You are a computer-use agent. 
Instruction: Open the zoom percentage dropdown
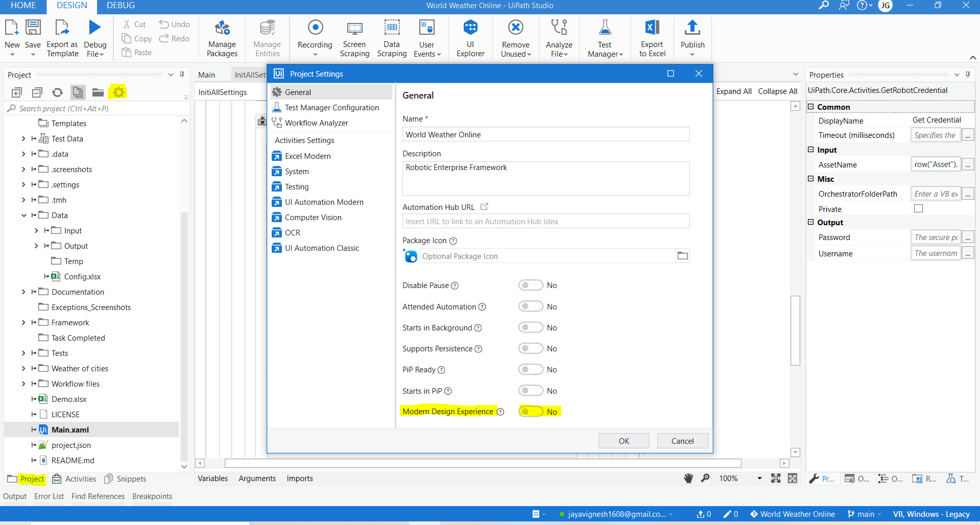759,479
